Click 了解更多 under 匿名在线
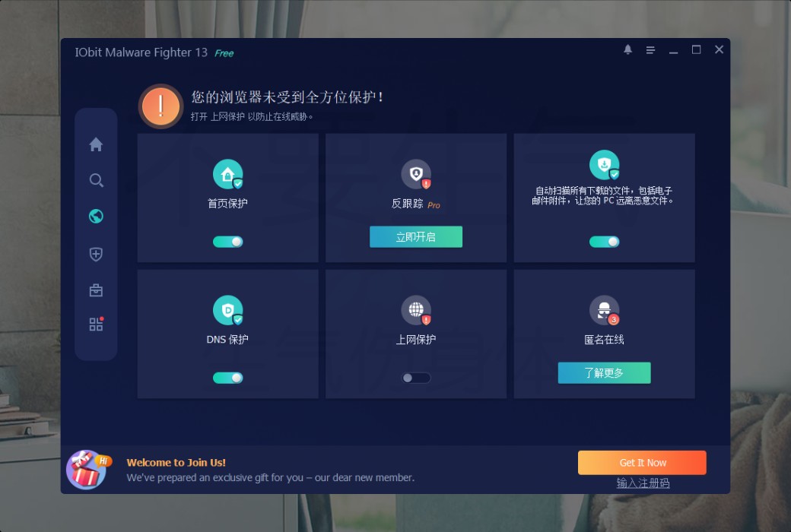 point(603,373)
